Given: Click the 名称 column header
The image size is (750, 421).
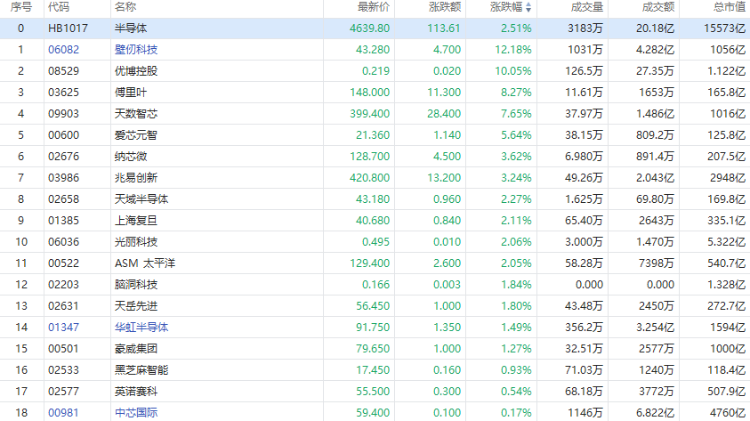Looking at the screenshot, I should [125, 7].
